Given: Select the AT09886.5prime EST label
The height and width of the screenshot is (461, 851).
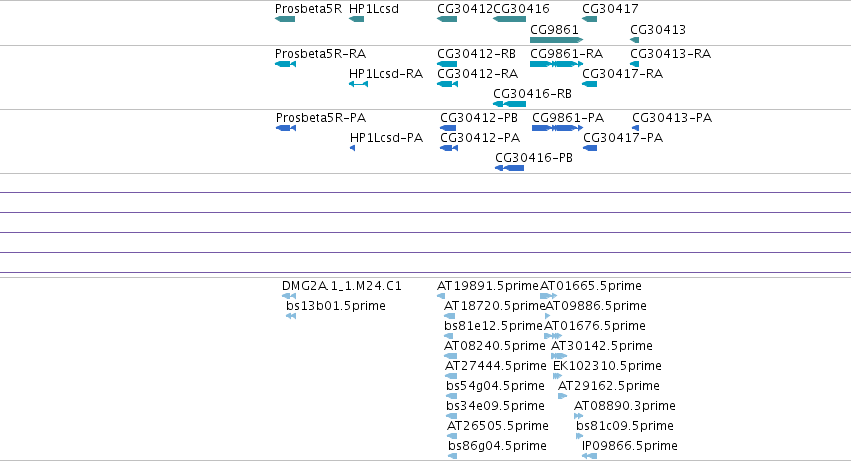Looking at the screenshot, I should 596,306.
